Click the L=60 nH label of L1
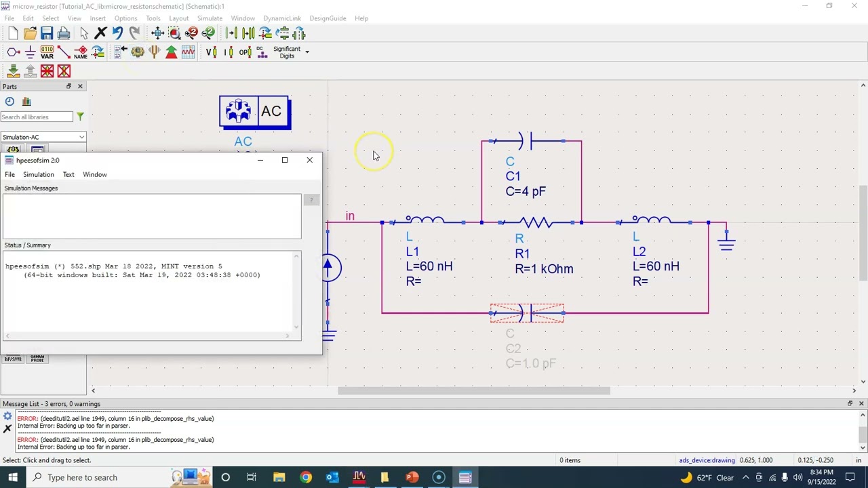This screenshot has height=488, width=868. pos(429,266)
